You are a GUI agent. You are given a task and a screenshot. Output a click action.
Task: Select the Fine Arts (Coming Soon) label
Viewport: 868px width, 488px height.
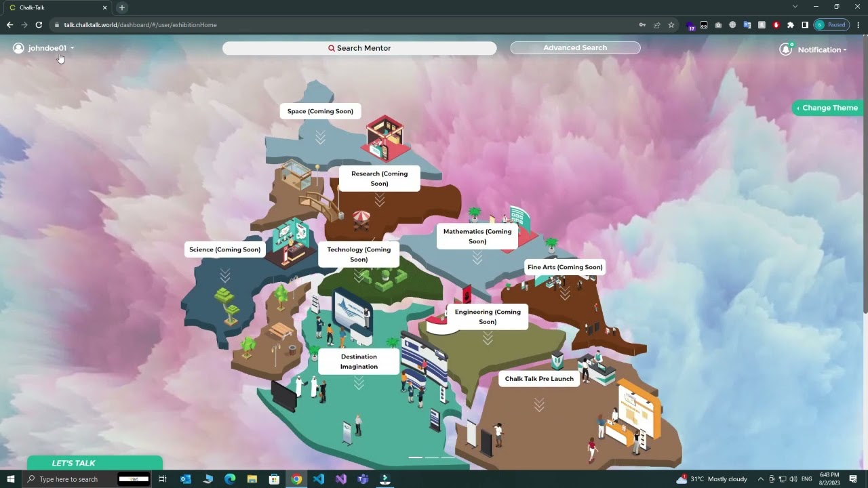(565, 267)
